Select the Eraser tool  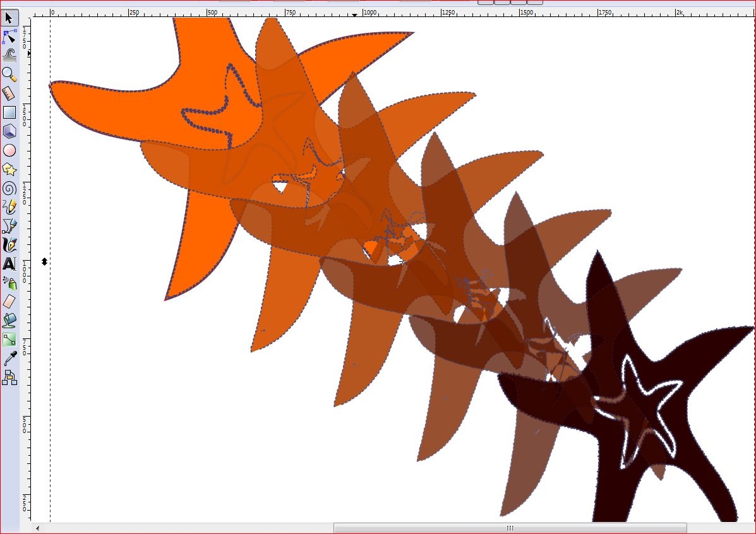9,302
